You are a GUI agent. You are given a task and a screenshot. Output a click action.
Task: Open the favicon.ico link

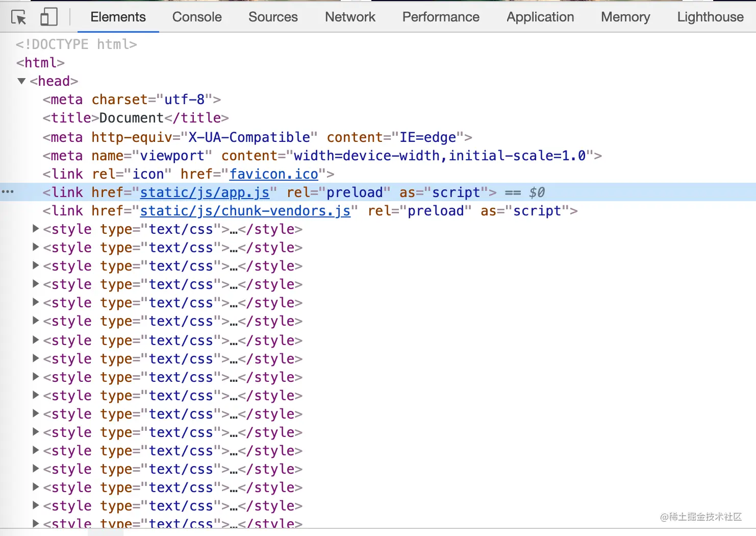click(274, 174)
